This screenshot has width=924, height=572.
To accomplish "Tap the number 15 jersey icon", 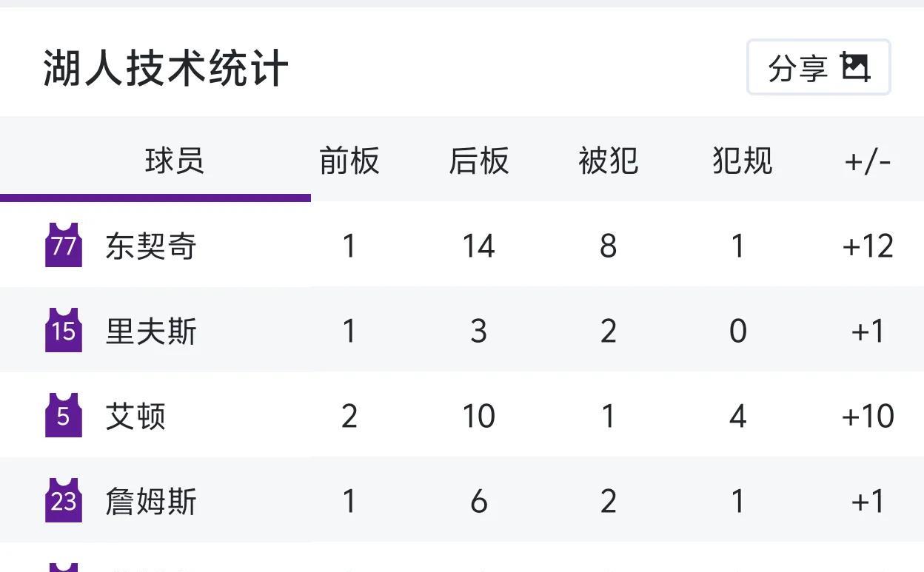I will [x=64, y=330].
